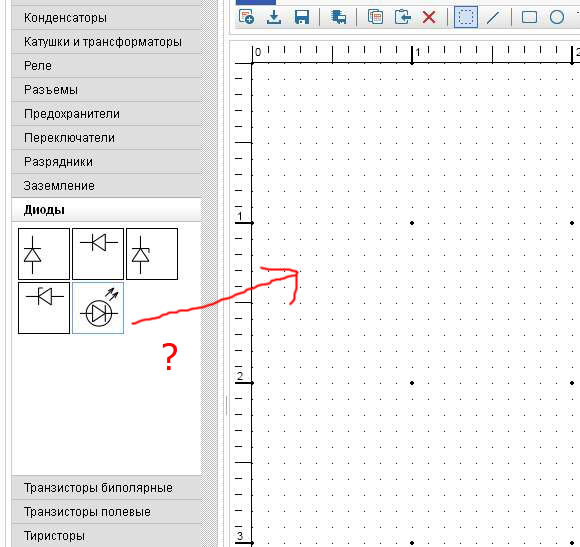Select the circle shape tool
This screenshot has width=580, height=547.
tap(557, 17)
